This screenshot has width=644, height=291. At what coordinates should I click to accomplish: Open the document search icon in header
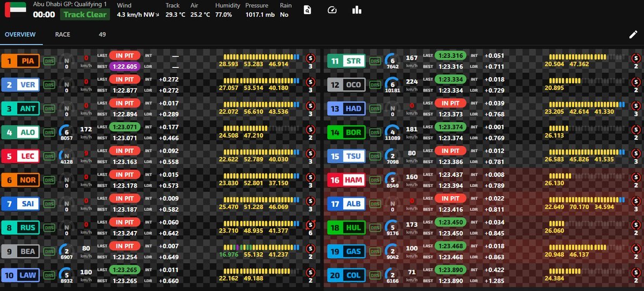coord(307,10)
